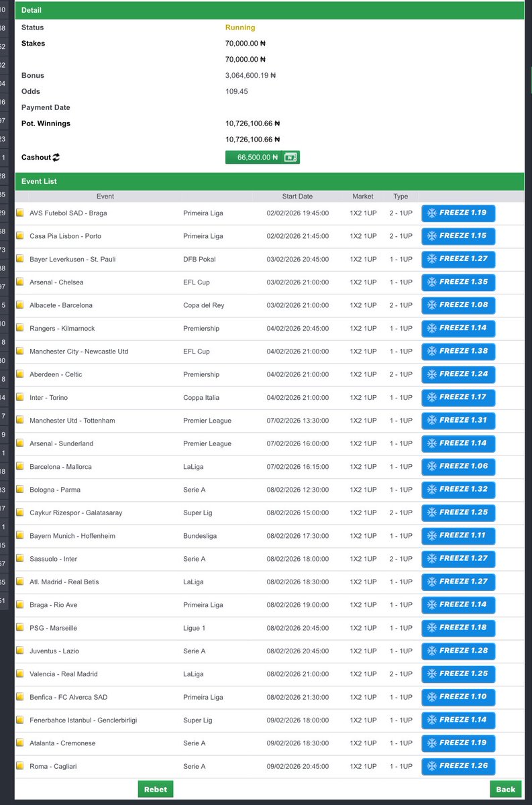Click the cashout refresh arrows icon
Viewport: 532px width, 805px height.
pos(56,158)
